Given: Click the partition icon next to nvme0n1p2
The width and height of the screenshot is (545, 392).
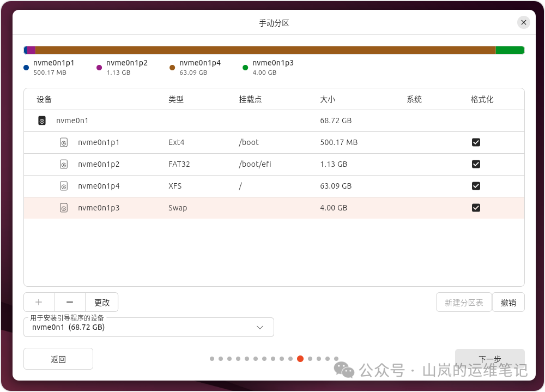Looking at the screenshot, I should pos(64,164).
